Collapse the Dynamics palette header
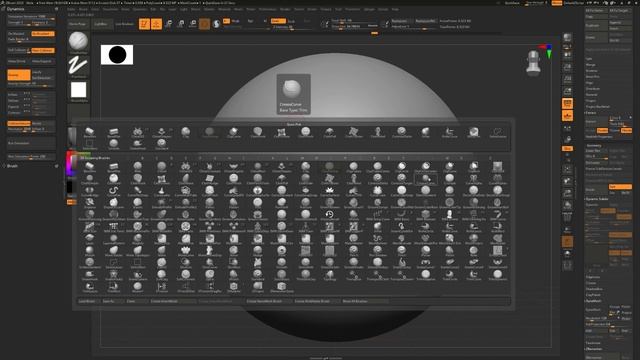The width and height of the screenshot is (640, 360). tap(16, 9)
